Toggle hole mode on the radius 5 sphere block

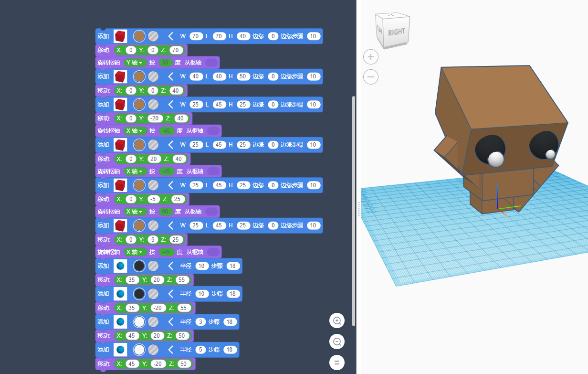click(x=153, y=350)
